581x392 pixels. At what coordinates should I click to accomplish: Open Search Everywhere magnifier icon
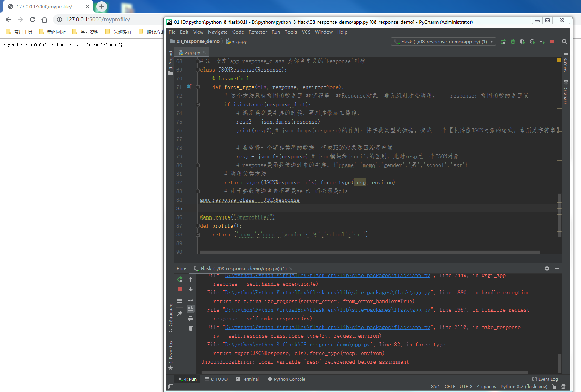coord(564,42)
